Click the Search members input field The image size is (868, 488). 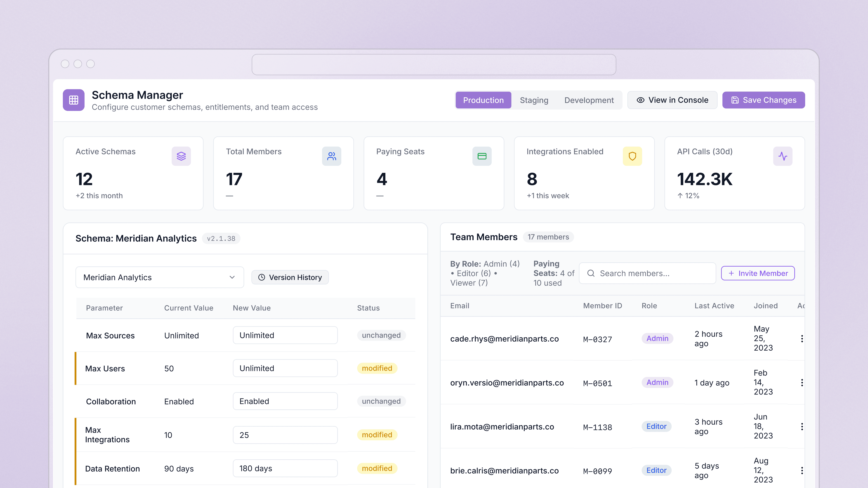coord(647,273)
